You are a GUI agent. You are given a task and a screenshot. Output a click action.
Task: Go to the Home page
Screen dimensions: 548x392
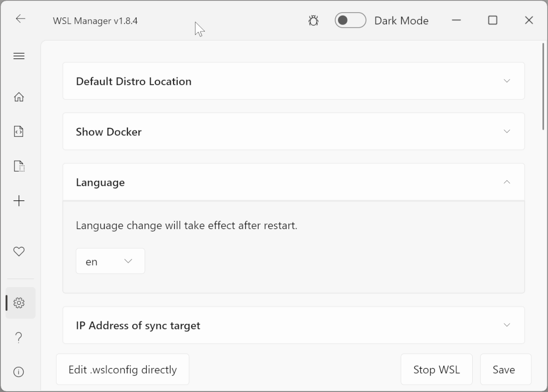point(19,97)
